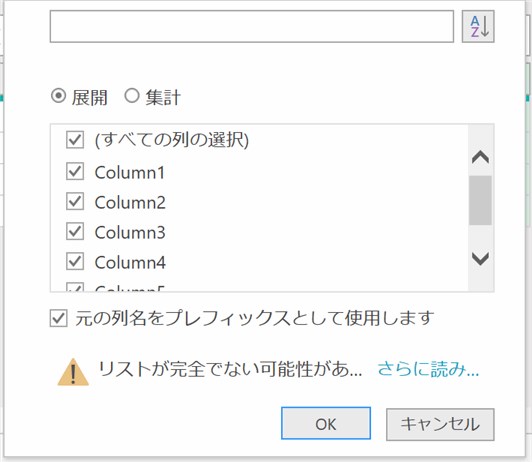
Task: Click the column search text field
Action: [252, 26]
